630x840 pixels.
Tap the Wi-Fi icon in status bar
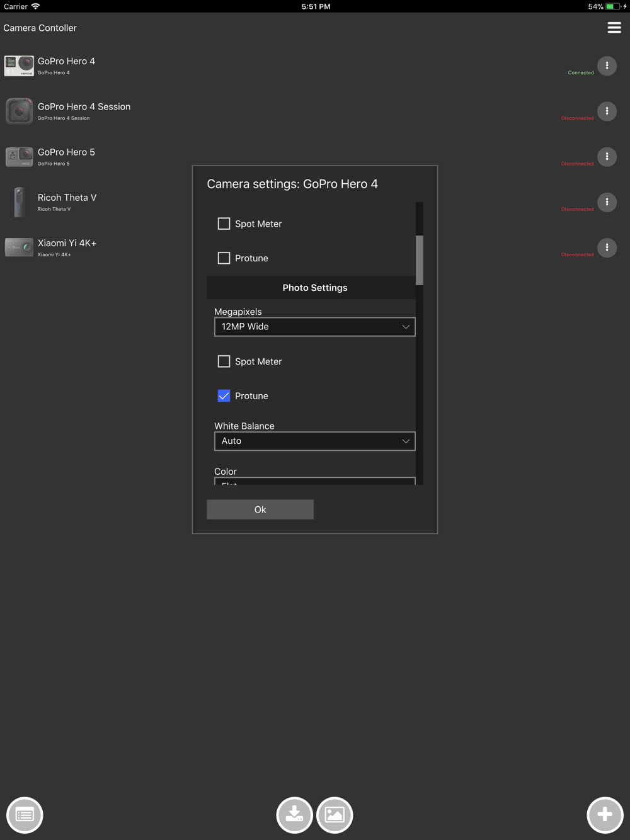click(x=36, y=6)
